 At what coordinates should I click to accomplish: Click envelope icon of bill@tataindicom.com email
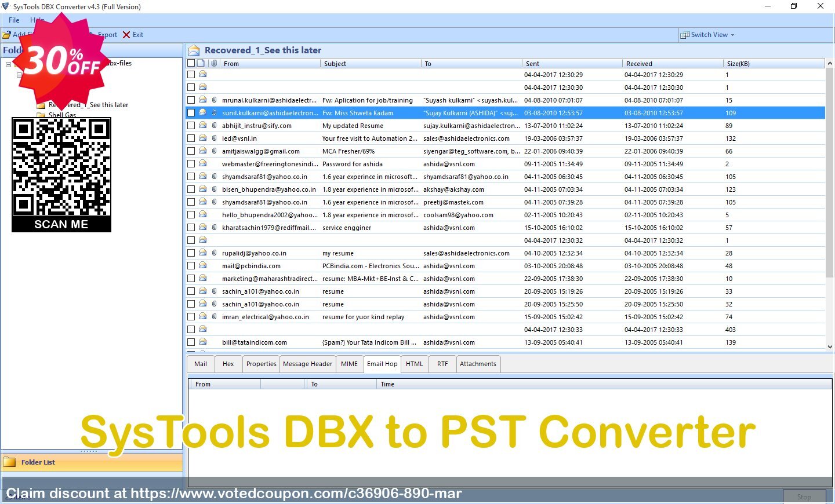202,342
